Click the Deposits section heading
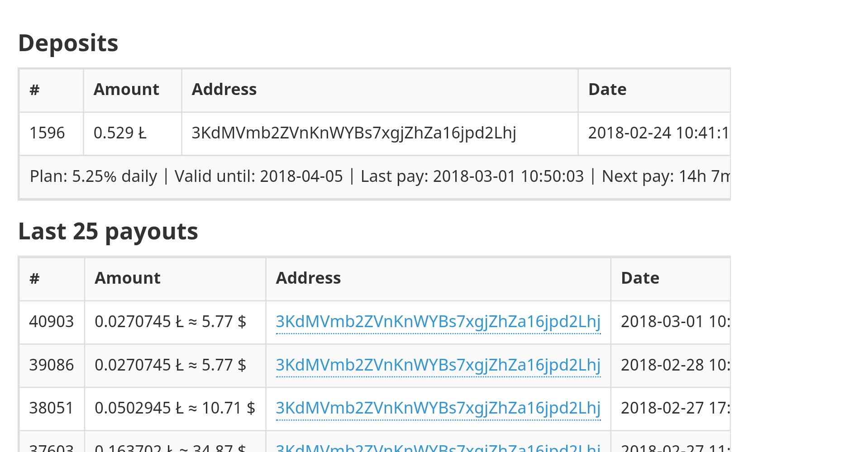This screenshot has width=868, height=452. click(68, 43)
